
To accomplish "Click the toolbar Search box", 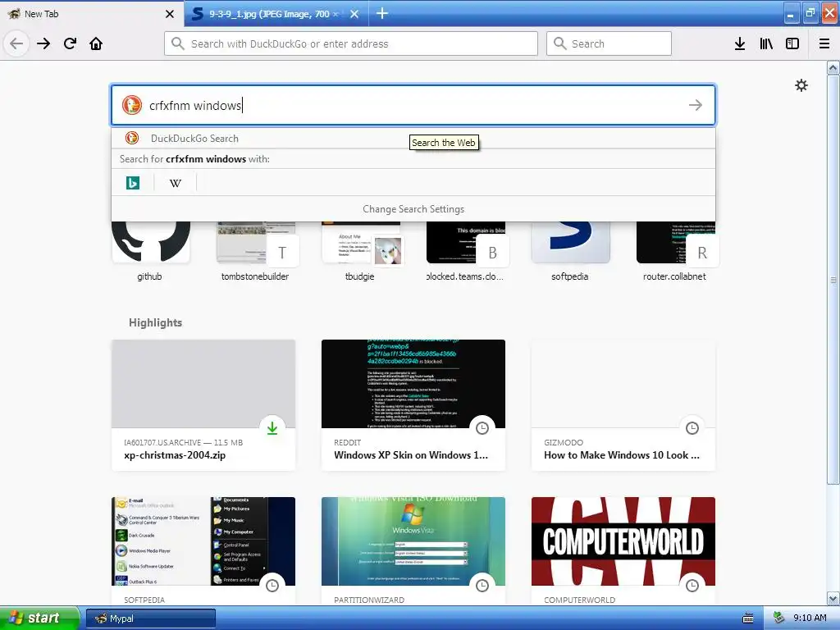I will 609,43.
